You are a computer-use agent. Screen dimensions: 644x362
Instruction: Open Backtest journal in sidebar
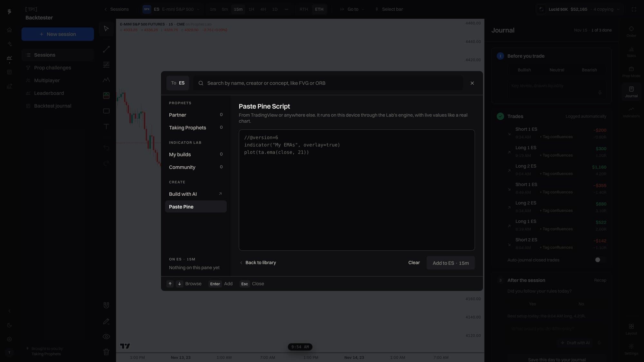tap(58, 106)
